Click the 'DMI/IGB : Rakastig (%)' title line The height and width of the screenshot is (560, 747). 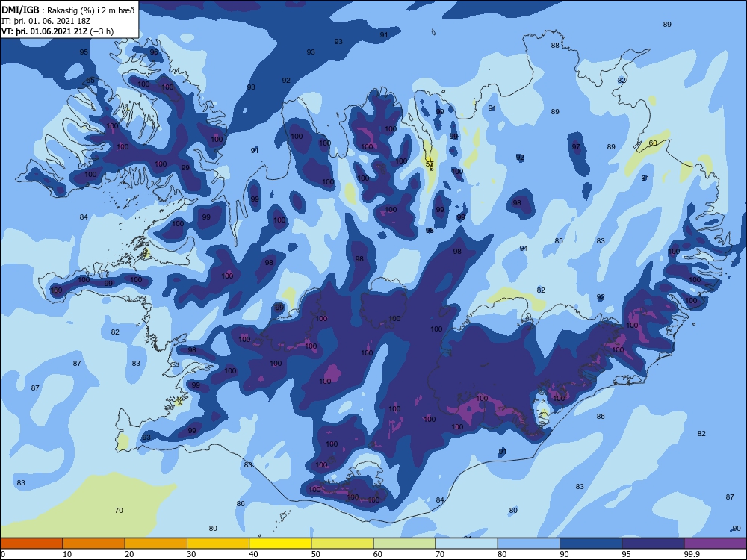point(68,10)
